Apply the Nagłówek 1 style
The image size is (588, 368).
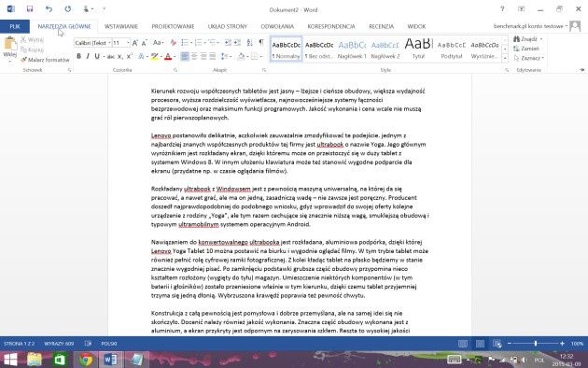click(x=352, y=49)
